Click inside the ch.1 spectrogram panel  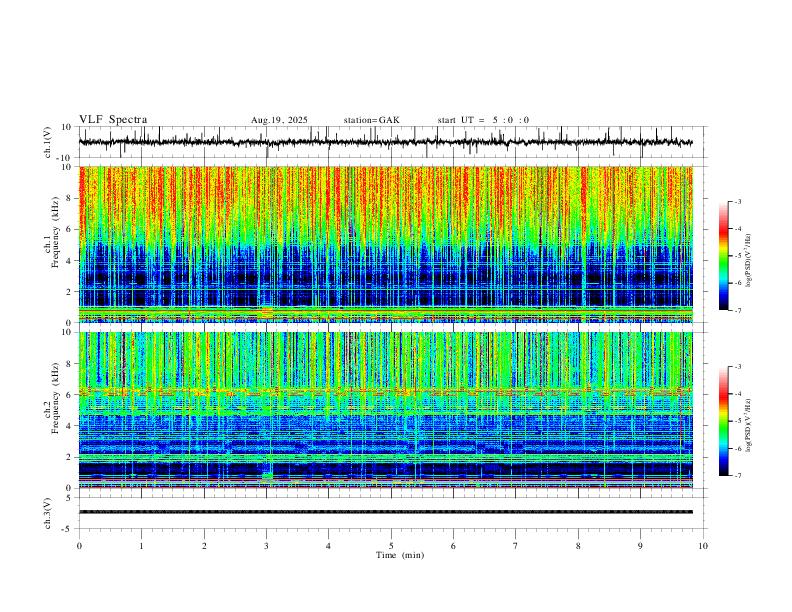(385, 244)
